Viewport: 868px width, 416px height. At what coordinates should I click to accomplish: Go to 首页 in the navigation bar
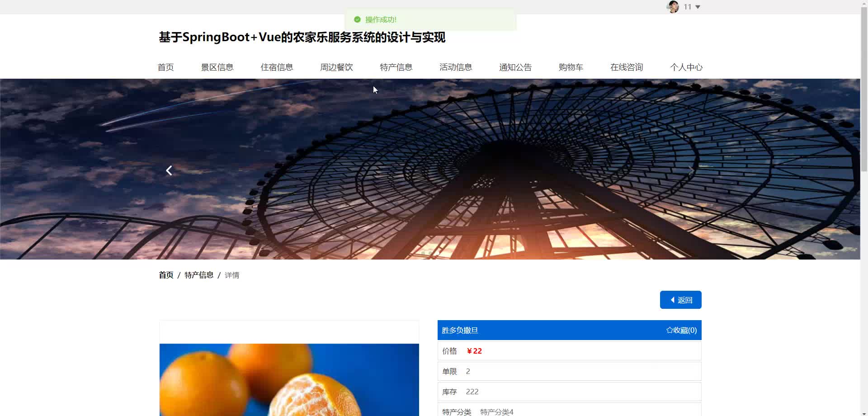pos(165,67)
